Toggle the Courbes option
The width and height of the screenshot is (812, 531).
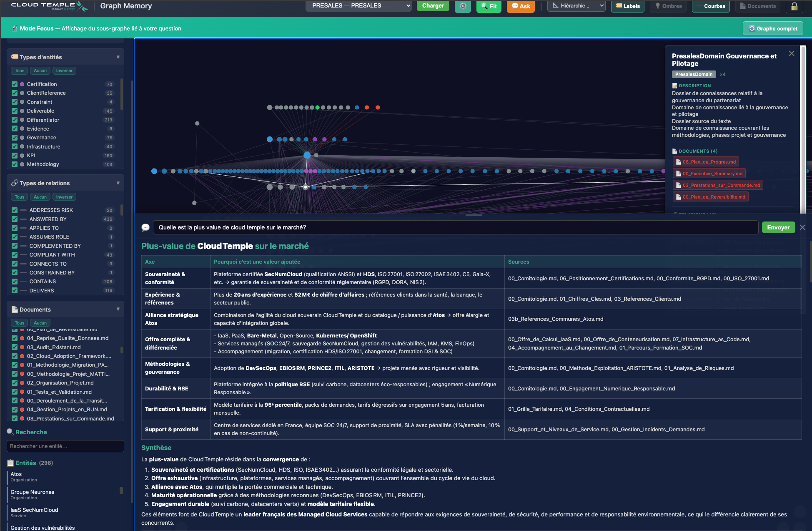coord(711,6)
